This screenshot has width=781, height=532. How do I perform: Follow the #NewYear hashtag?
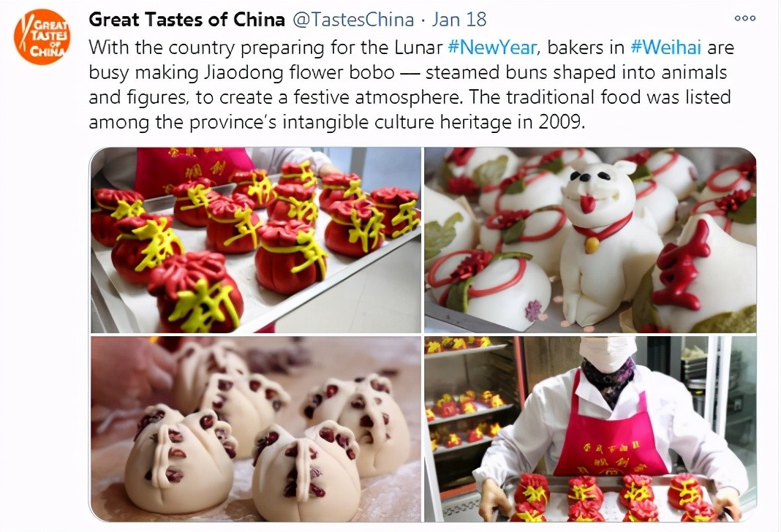click(492, 47)
